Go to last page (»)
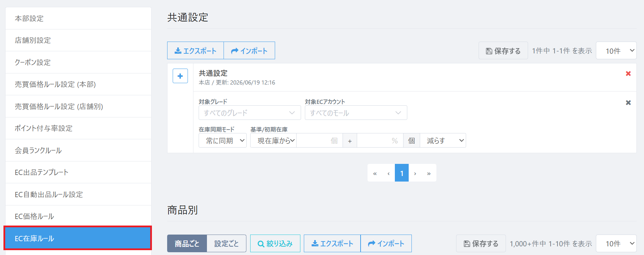644x255 pixels. pos(429,173)
